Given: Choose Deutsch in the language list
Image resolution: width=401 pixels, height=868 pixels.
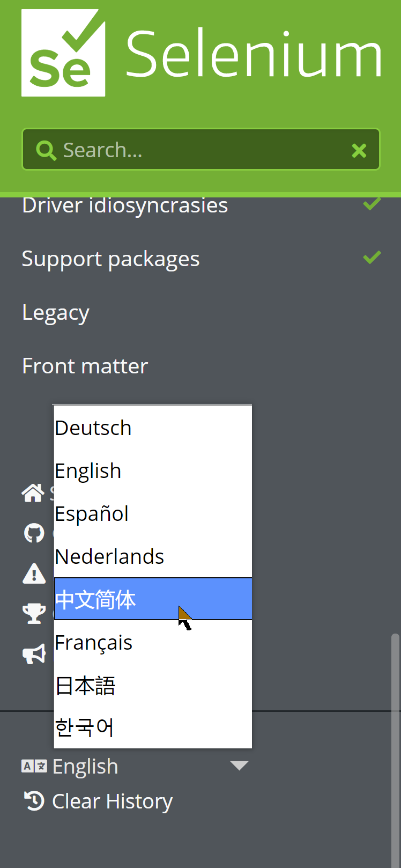Looking at the screenshot, I should [x=153, y=428].
